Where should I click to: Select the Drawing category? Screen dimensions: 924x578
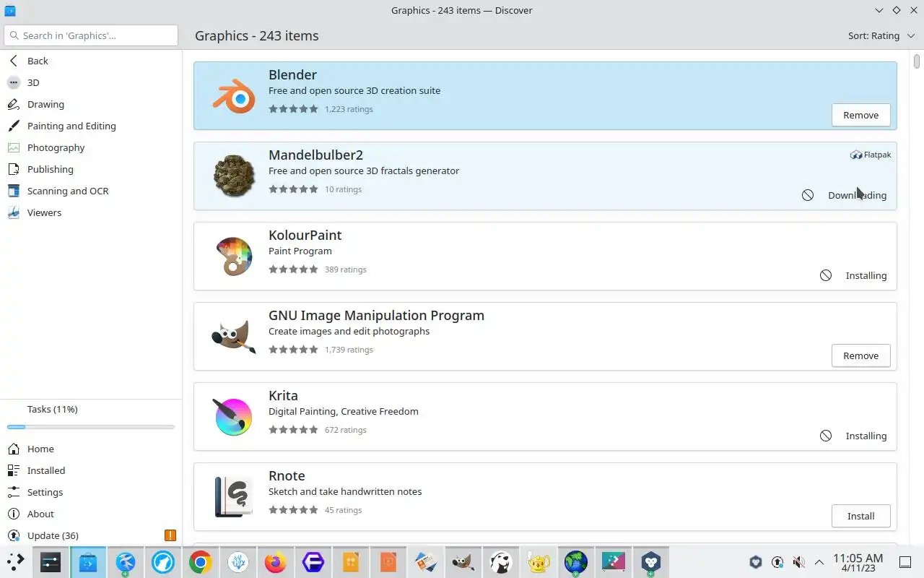click(91, 104)
